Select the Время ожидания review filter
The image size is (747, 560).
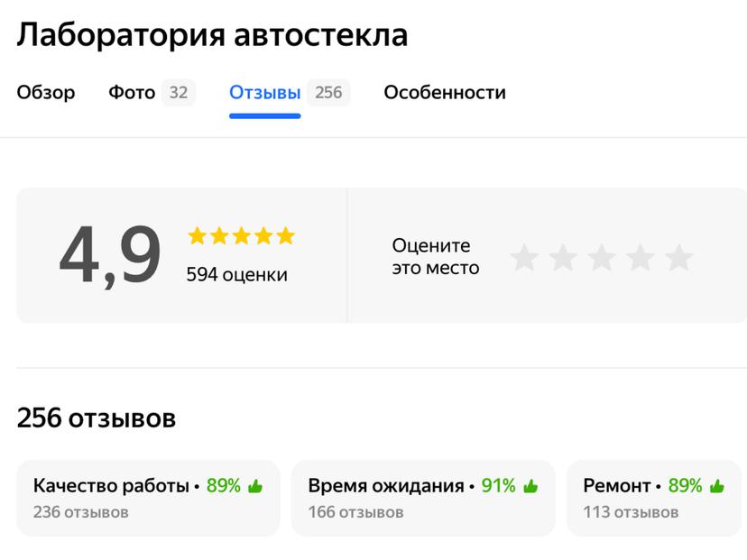tap(422, 496)
